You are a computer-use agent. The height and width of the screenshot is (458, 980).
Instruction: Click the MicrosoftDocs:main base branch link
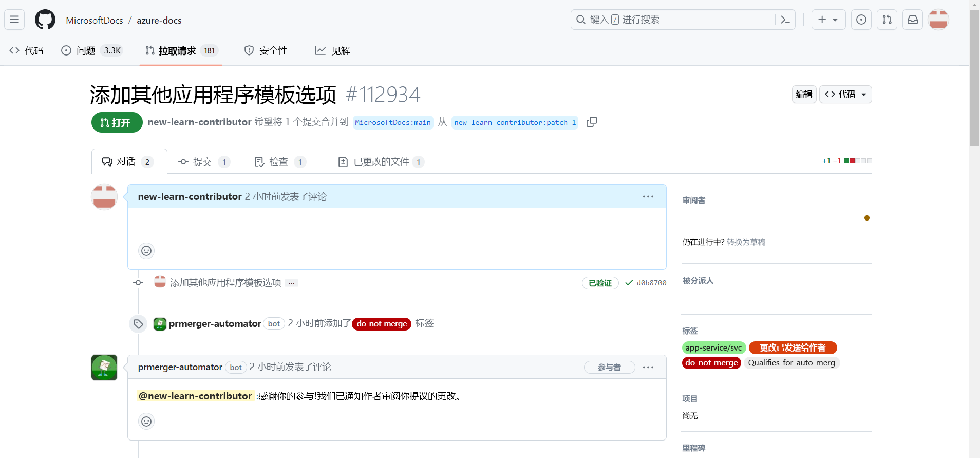point(393,122)
